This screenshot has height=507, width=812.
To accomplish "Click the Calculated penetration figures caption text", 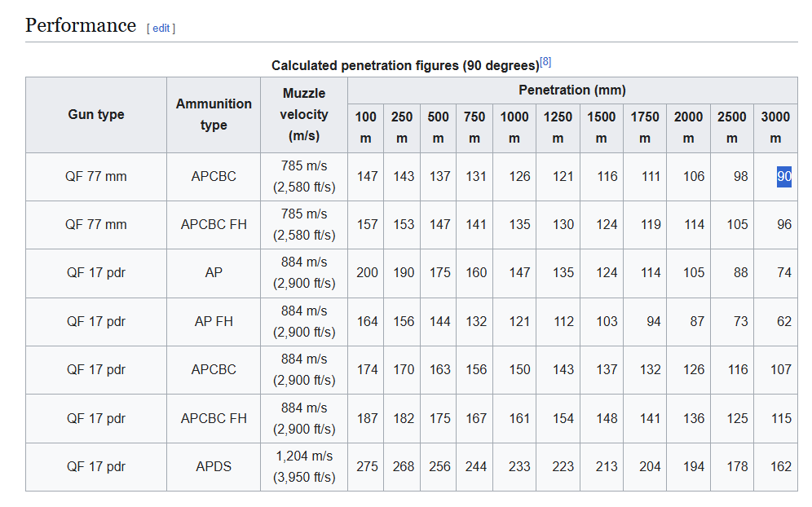I will click(405, 65).
